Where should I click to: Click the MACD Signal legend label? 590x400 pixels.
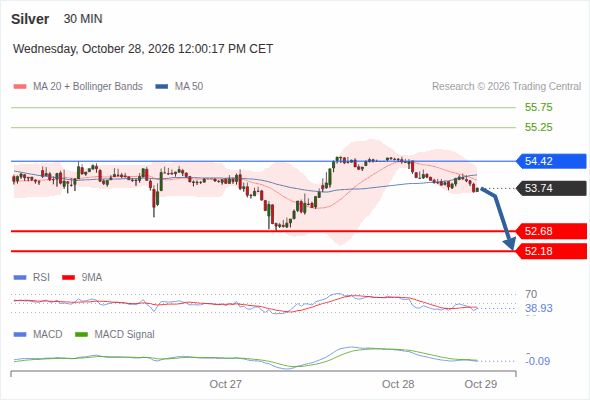(x=125, y=335)
